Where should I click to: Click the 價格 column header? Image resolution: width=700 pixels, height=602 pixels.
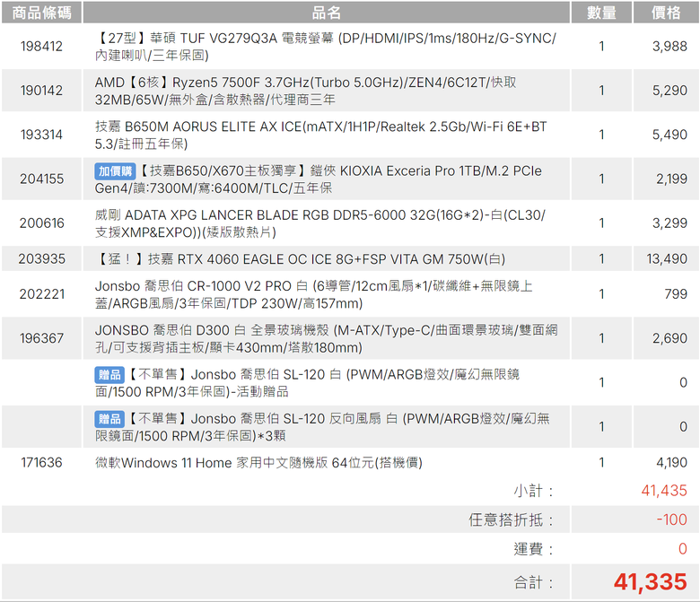pyautogui.click(x=666, y=13)
